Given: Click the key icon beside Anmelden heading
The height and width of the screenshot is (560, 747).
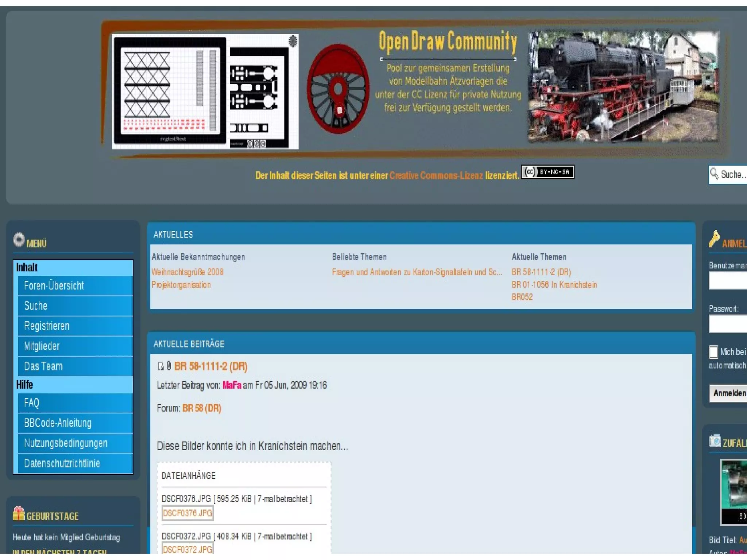Looking at the screenshot, I should 714,239.
